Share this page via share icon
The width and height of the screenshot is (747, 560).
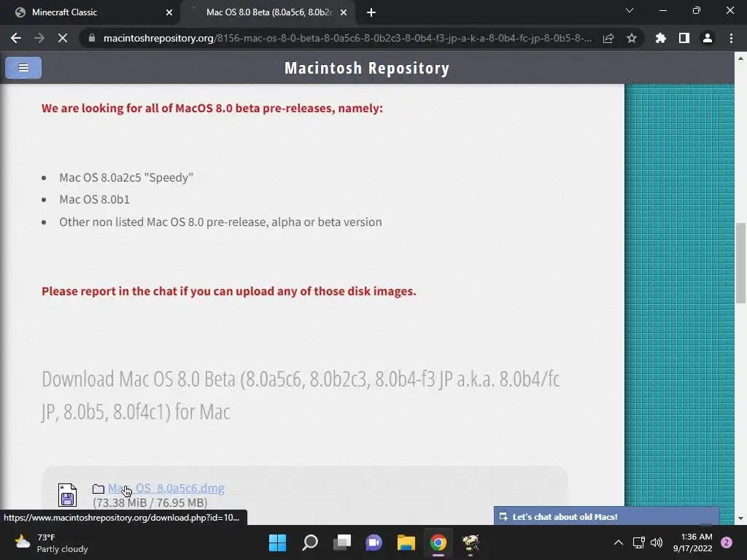pyautogui.click(x=608, y=38)
